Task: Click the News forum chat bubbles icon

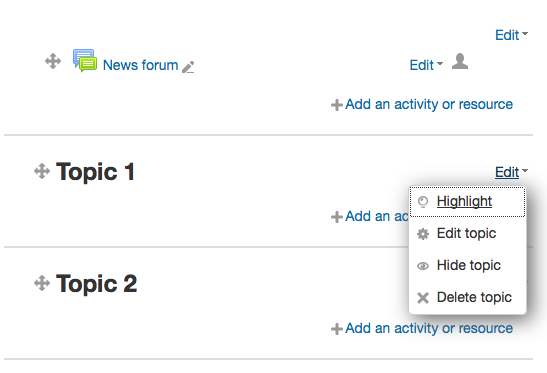Action: [85, 60]
